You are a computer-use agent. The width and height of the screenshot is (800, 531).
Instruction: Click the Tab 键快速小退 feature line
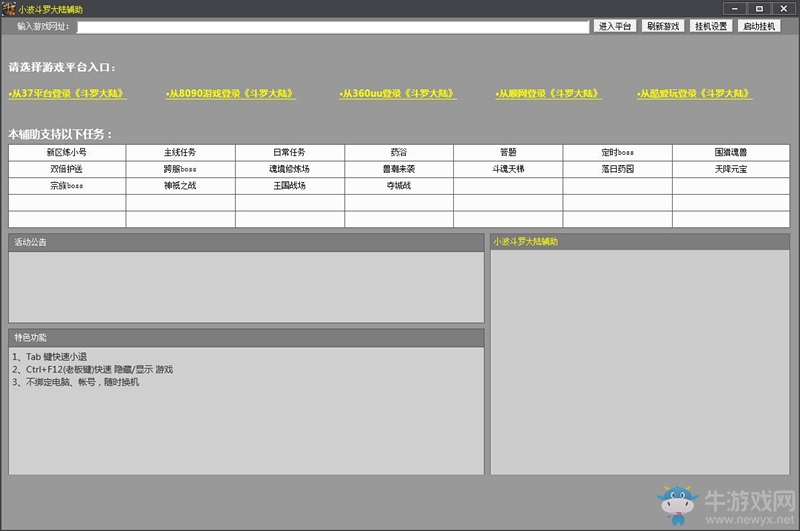click(x=49, y=357)
